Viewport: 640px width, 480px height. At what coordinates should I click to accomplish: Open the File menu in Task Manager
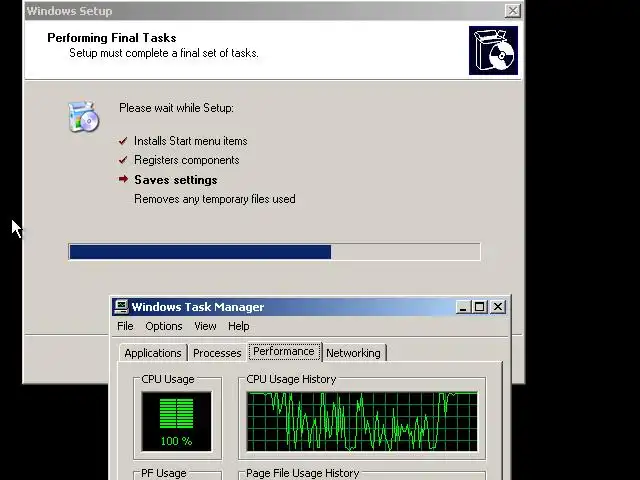(x=125, y=326)
